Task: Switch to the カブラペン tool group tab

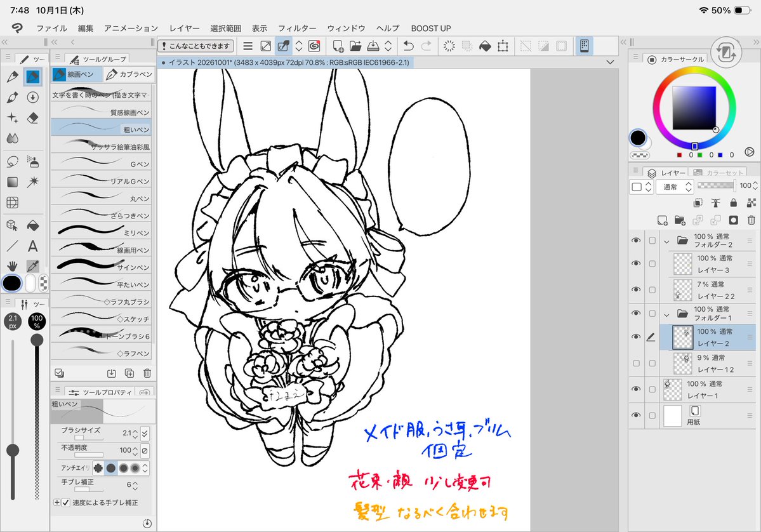Action: click(x=129, y=74)
